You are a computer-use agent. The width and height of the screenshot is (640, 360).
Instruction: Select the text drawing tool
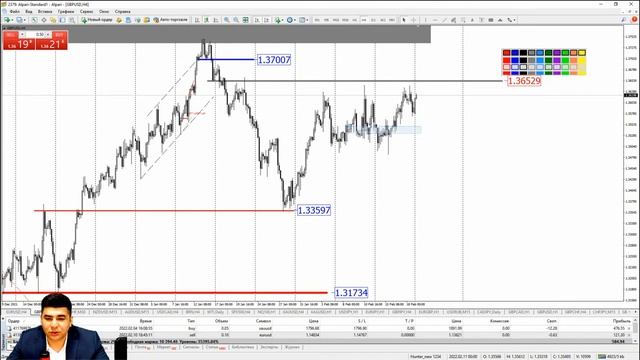pos(472,20)
